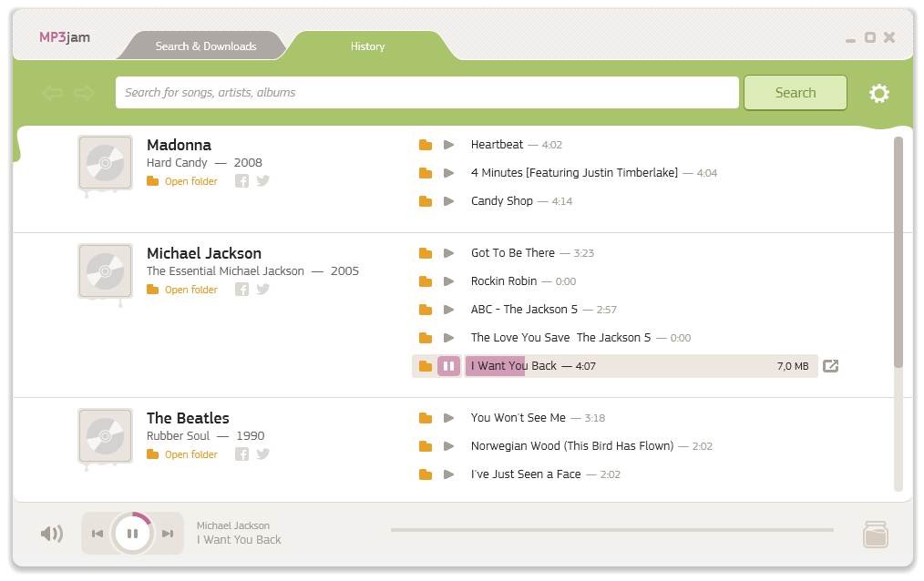Image resolution: width=924 pixels, height=581 pixels.
Task: Open folder for Rockin Robin track
Action: pyautogui.click(x=426, y=281)
